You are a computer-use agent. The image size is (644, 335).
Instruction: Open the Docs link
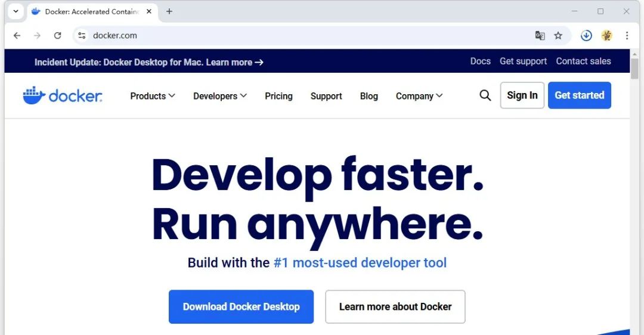point(481,61)
